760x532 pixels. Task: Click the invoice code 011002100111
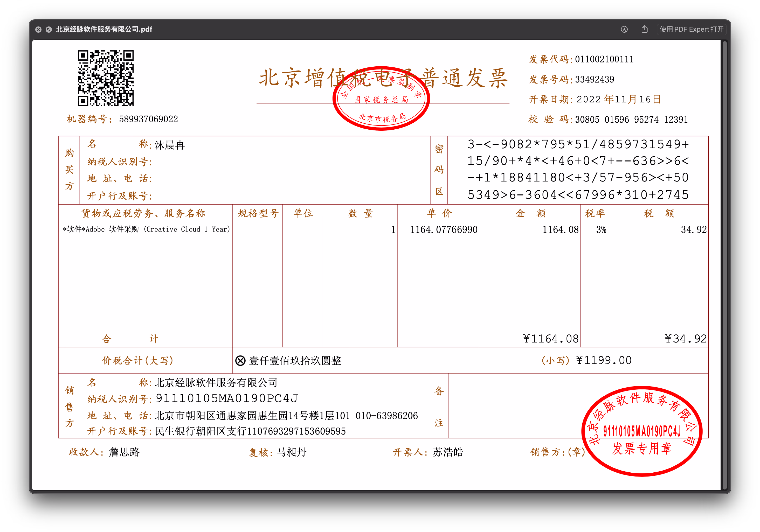(x=604, y=59)
